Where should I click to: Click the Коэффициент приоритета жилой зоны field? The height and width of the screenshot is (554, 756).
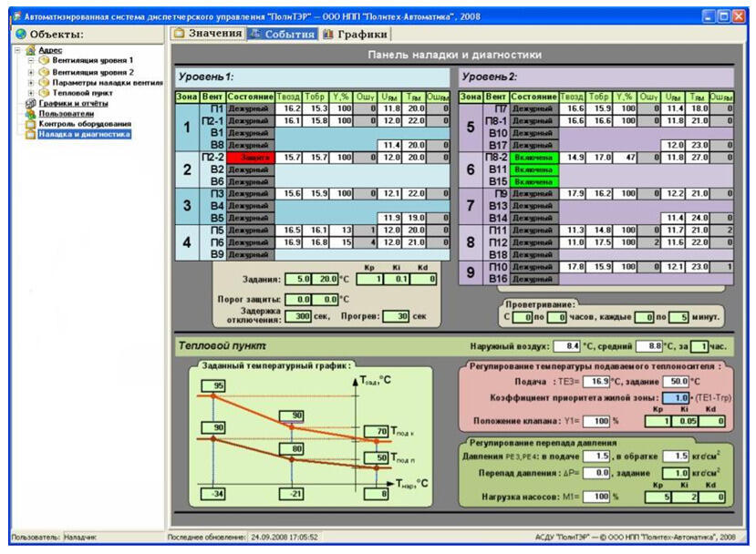click(x=676, y=398)
